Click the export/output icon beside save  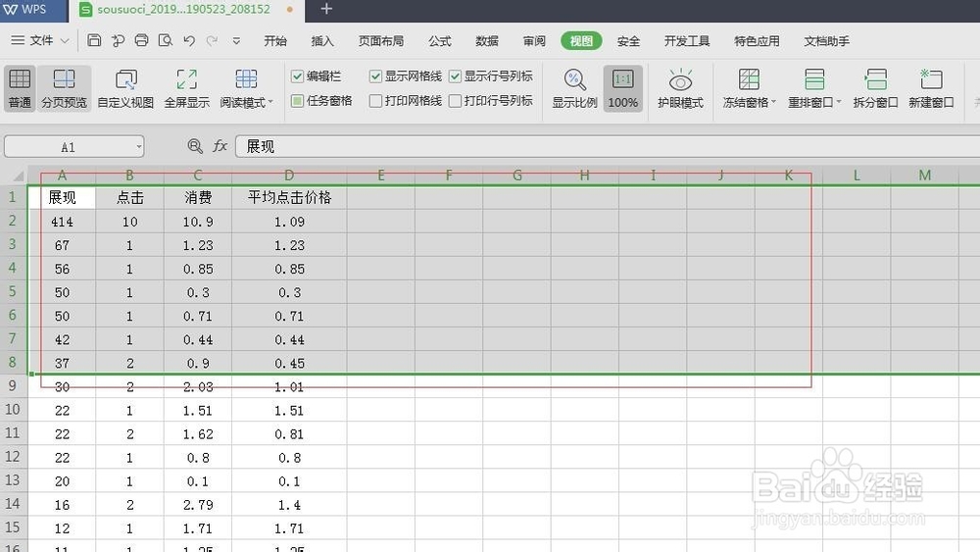pos(118,40)
